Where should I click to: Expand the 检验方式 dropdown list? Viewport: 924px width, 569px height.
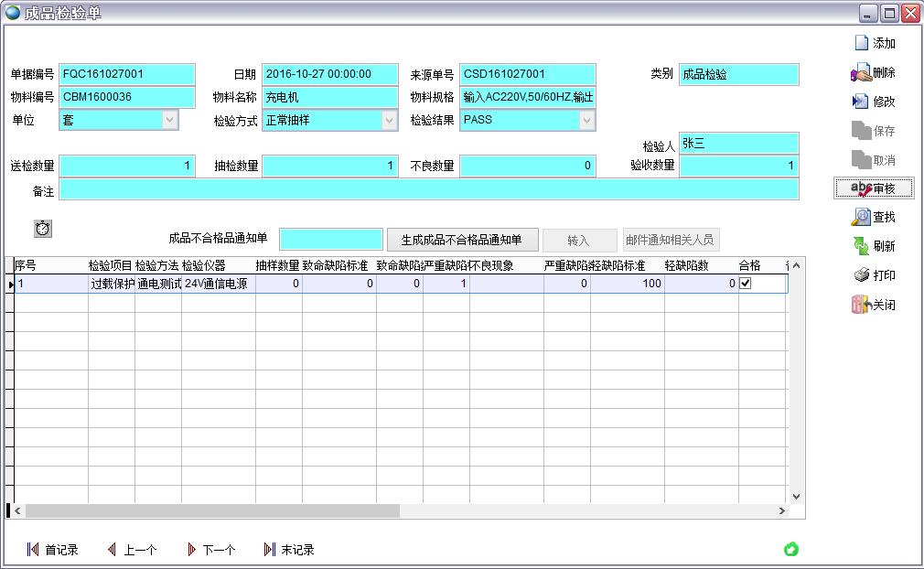tap(389, 120)
